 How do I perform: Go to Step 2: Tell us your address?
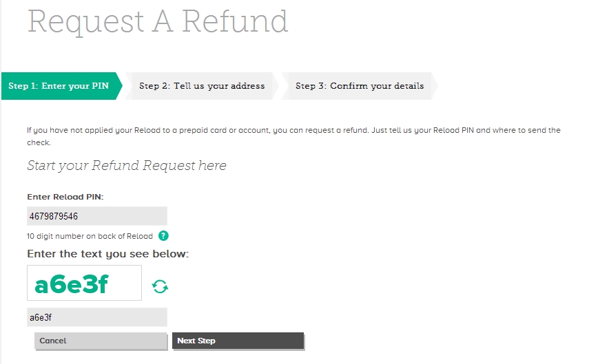click(202, 86)
